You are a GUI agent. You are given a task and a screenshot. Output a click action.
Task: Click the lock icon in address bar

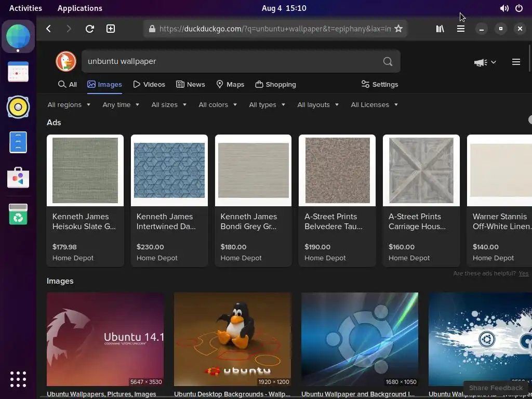[152, 29]
